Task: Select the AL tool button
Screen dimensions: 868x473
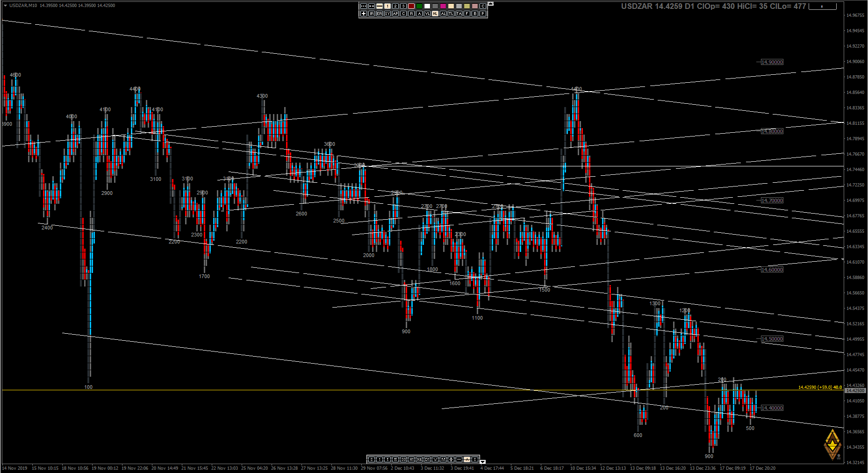Action: [443, 14]
